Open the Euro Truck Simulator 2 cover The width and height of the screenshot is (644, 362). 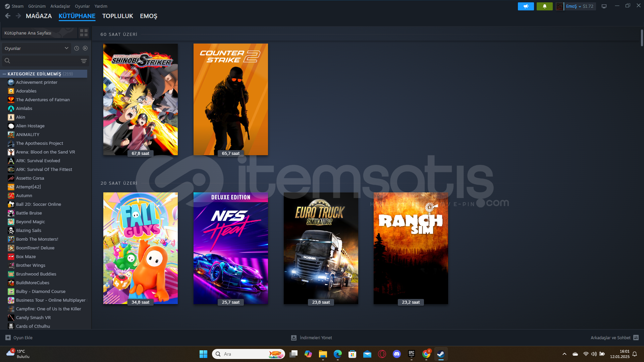[x=321, y=248]
